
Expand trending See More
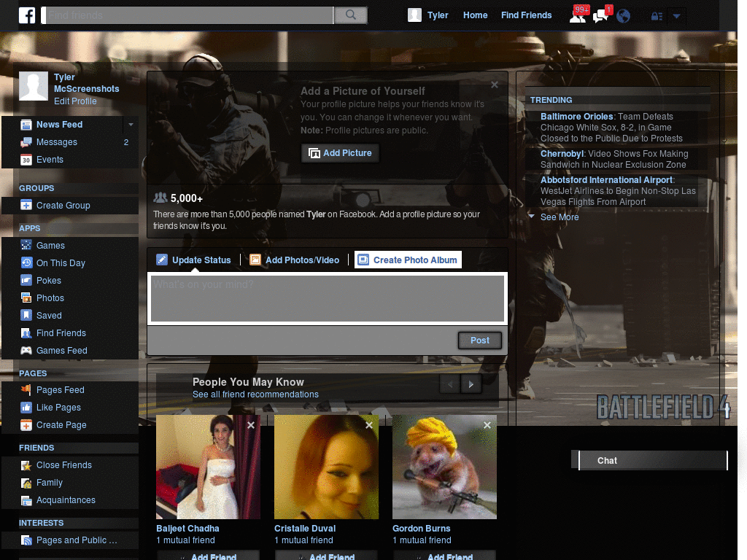pos(560,217)
